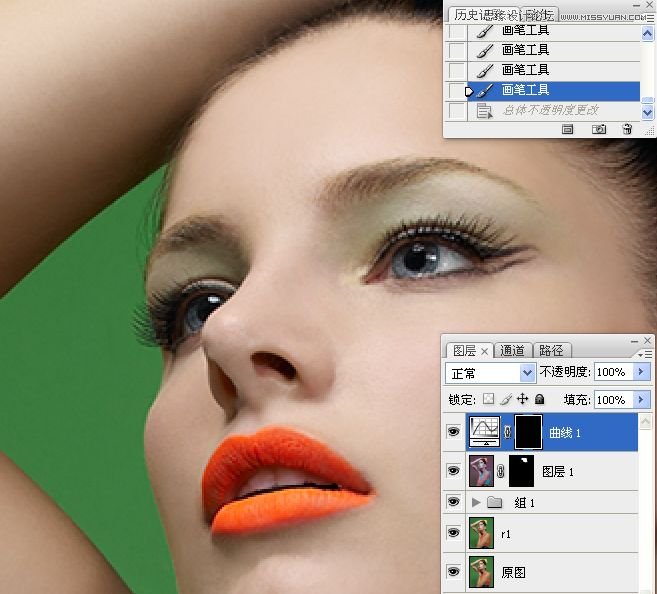Tick source box next to 总体不透明度更改 state
This screenshot has height=594, width=657.
456,111
